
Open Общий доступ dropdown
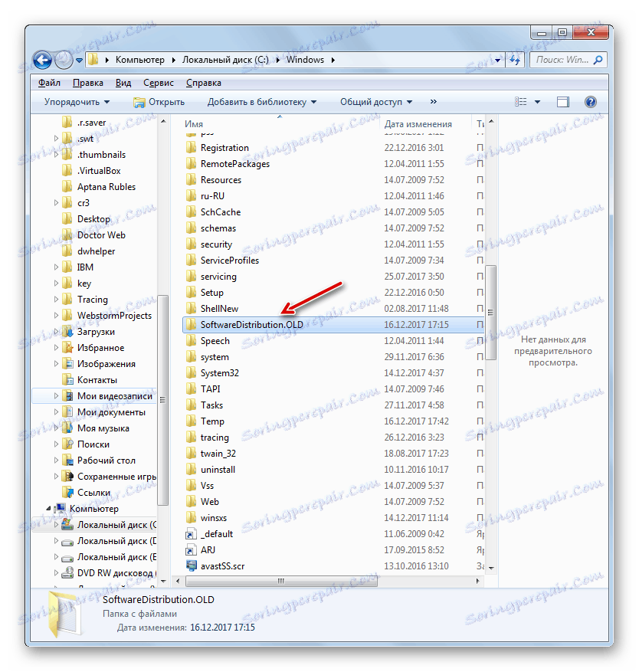(376, 102)
